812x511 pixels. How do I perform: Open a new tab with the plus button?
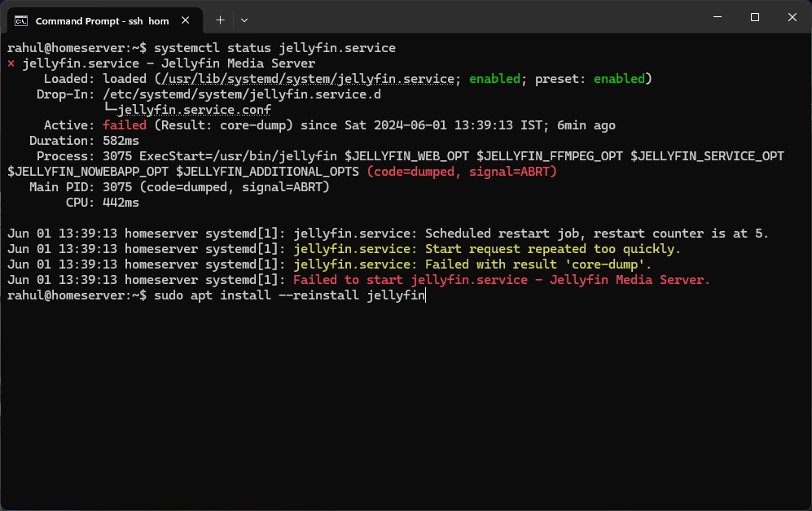tap(220, 20)
